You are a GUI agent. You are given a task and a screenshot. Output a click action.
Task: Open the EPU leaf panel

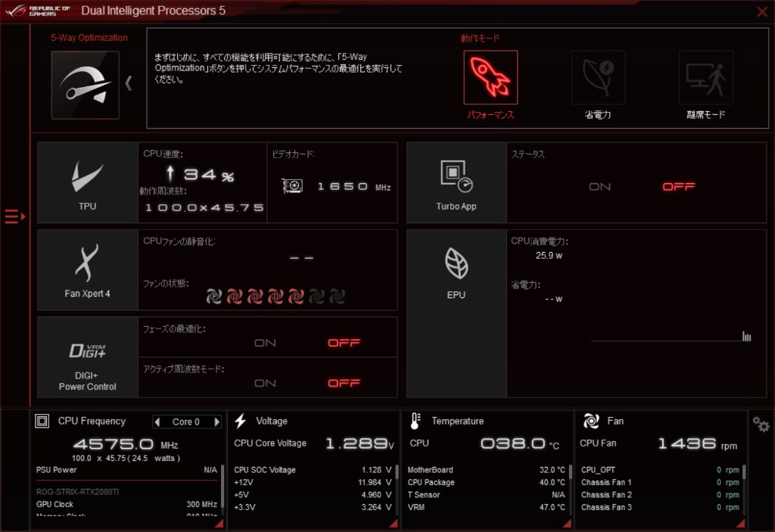pyautogui.click(x=456, y=270)
